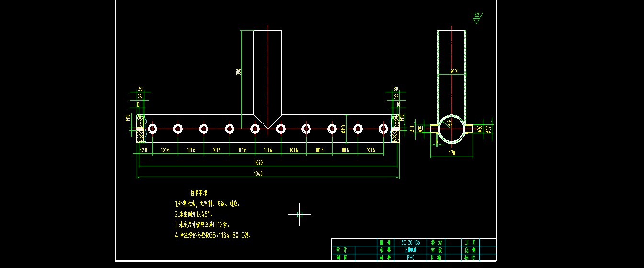Click the 工艺 title block cell
Viewport: 644px width, 268px height.
click(470, 242)
